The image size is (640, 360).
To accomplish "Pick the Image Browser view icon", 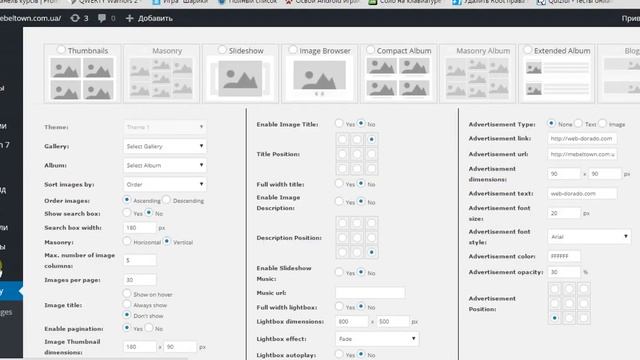I will coord(319,78).
